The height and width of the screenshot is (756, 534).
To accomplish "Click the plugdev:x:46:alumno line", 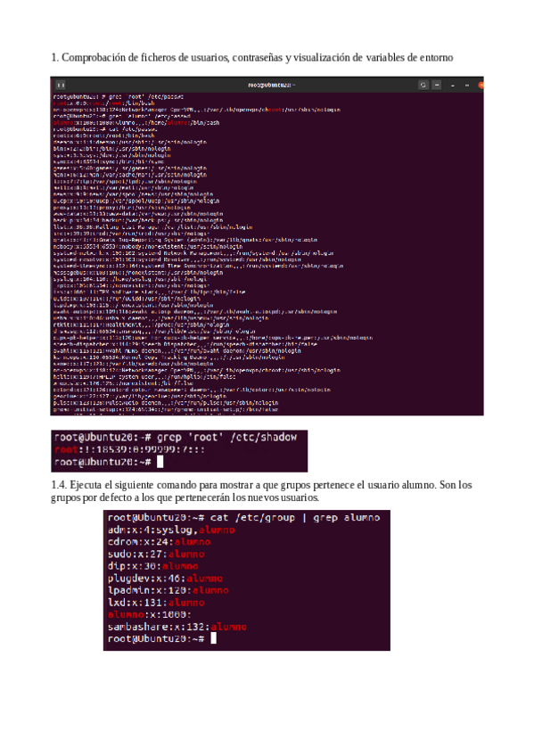I will tap(165, 578).
